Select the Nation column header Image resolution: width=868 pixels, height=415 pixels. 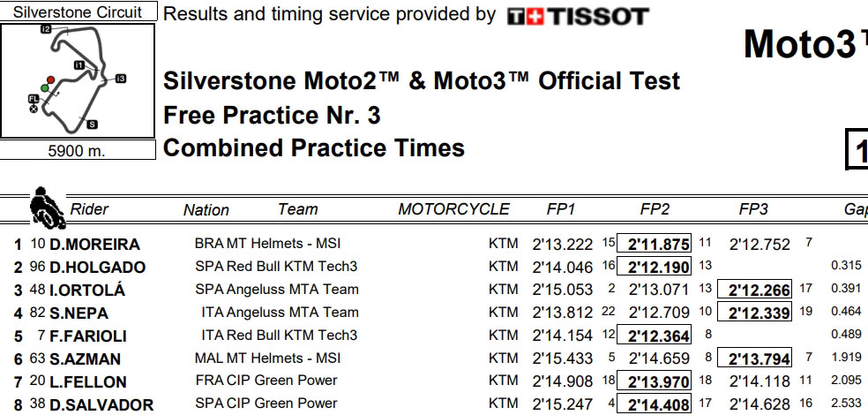pyautogui.click(x=206, y=210)
